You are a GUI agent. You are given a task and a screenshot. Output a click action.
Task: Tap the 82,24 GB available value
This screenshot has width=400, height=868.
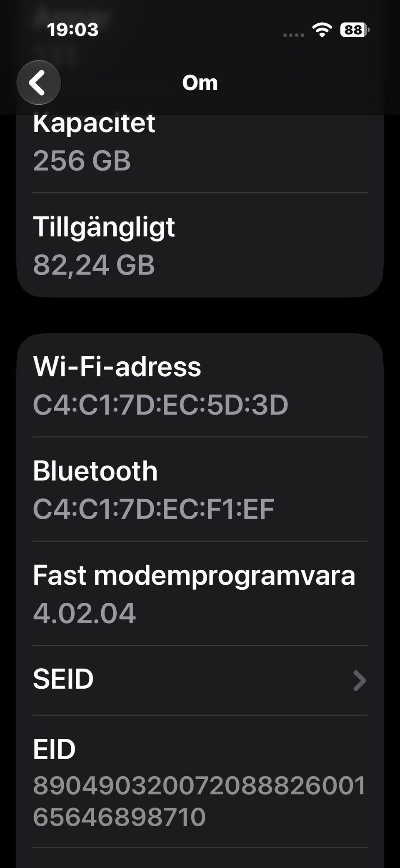coord(94,265)
